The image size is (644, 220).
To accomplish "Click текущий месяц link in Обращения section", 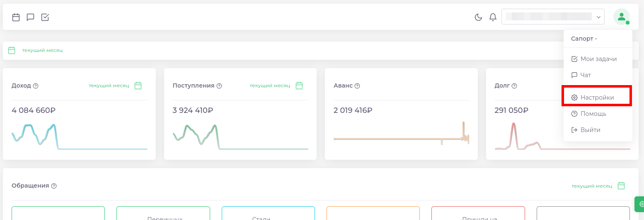I will [592, 186].
